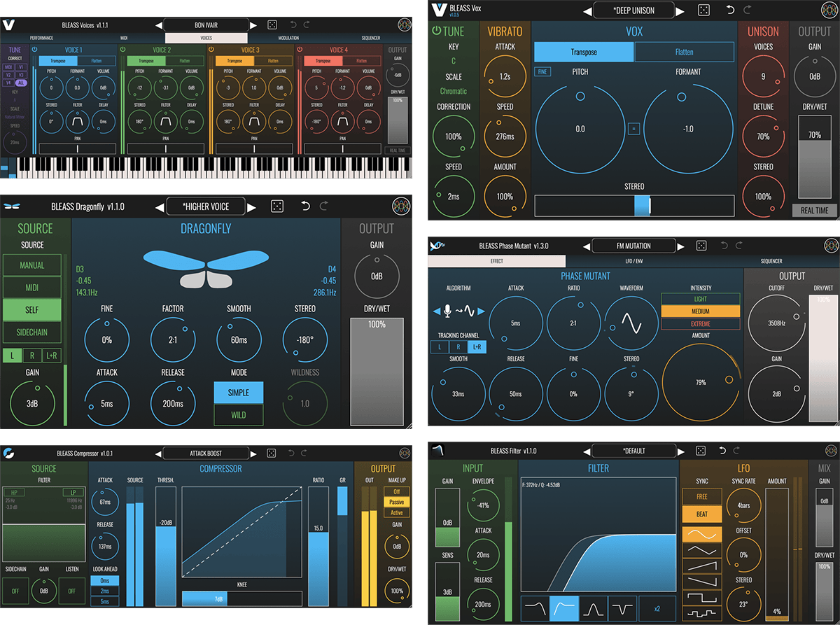This screenshot has height=625, width=840.
Task: Click pitch-formant link icon in Vox
Action: [x=633, y=129]
